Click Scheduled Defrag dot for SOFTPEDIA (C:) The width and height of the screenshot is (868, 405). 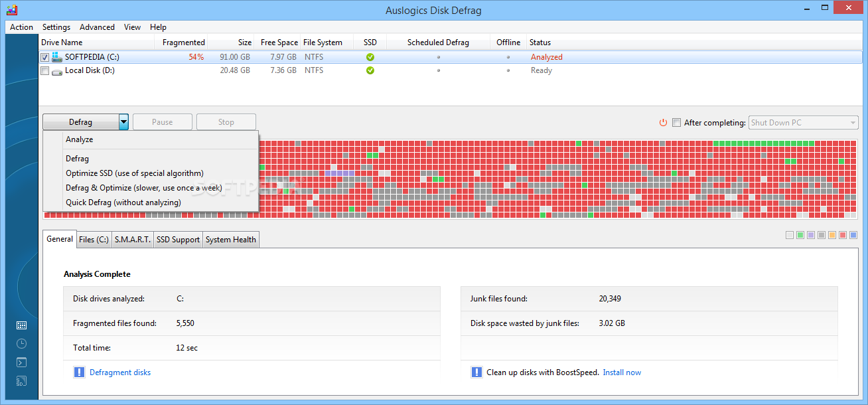(438, 57)
